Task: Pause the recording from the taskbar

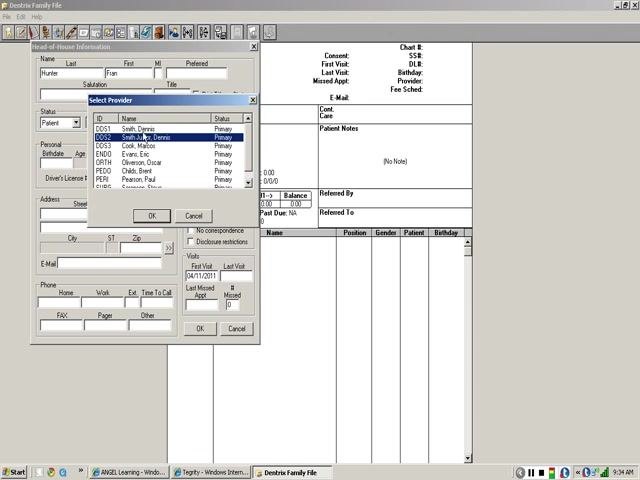Action: tap(531, 473)
